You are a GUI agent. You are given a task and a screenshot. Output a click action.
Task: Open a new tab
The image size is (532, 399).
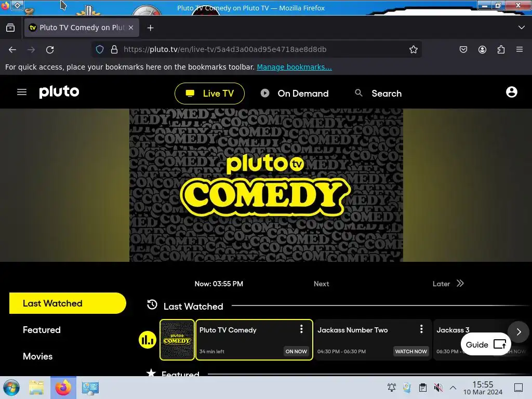pyautogui.click(x=150, y=28)
